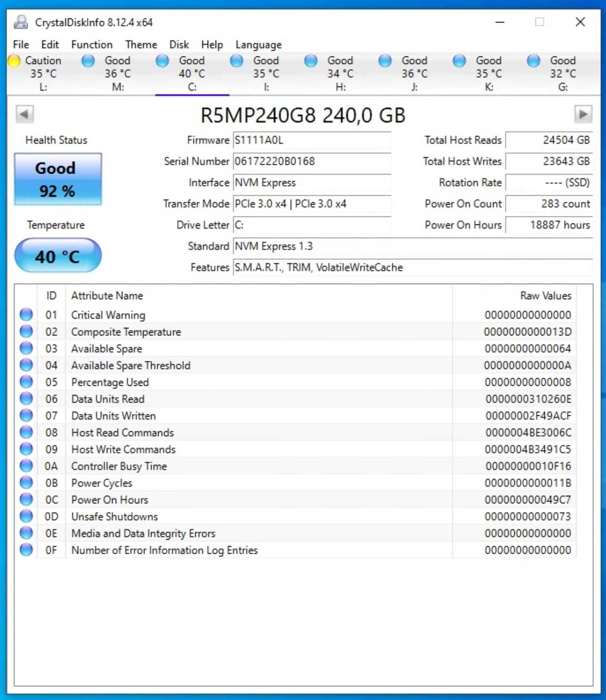Viewport: 606px width, 700px height.
Task: Click status orb for Power Cycles row
Action: (x=26, y=482)
